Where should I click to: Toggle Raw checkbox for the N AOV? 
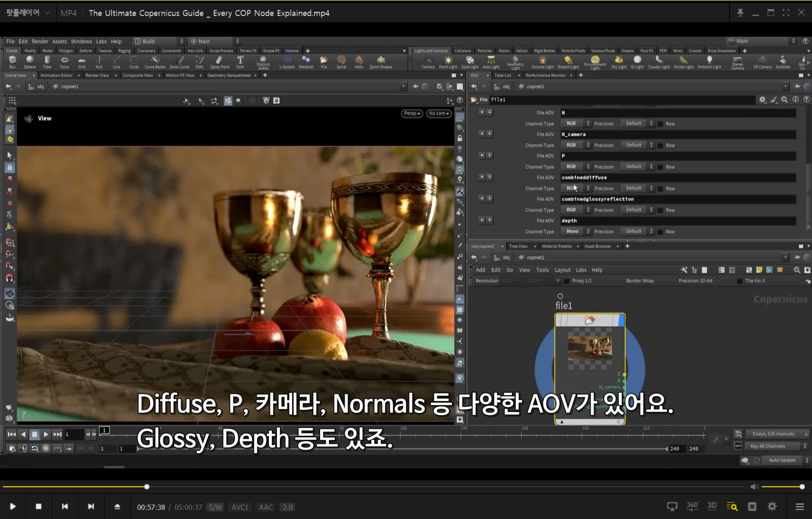pos(660,124)
